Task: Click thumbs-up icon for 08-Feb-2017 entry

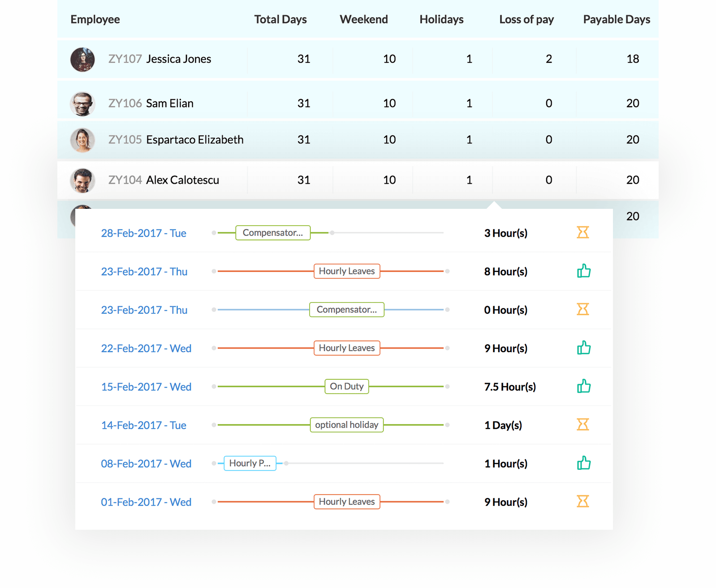Action: 583,463
